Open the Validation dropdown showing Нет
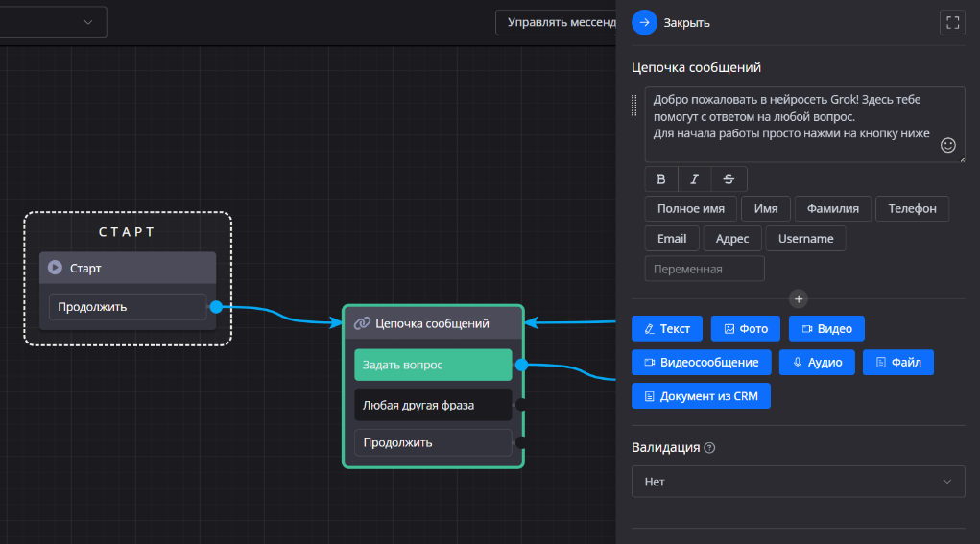This screenshot has height=544, width=980. [x=798, y=482]
